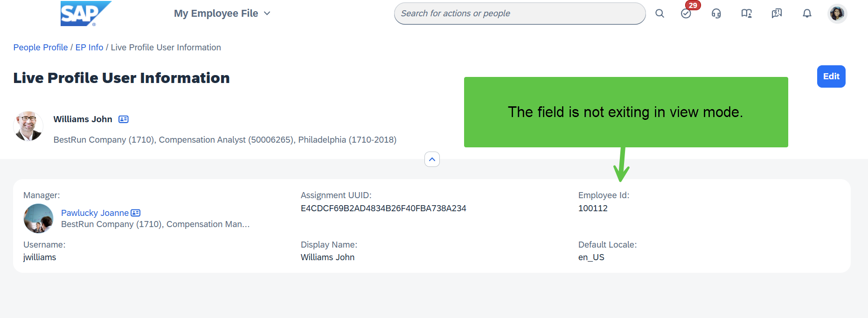
Task: Go to People Profile breadcrumb
Action: point(41,48)
